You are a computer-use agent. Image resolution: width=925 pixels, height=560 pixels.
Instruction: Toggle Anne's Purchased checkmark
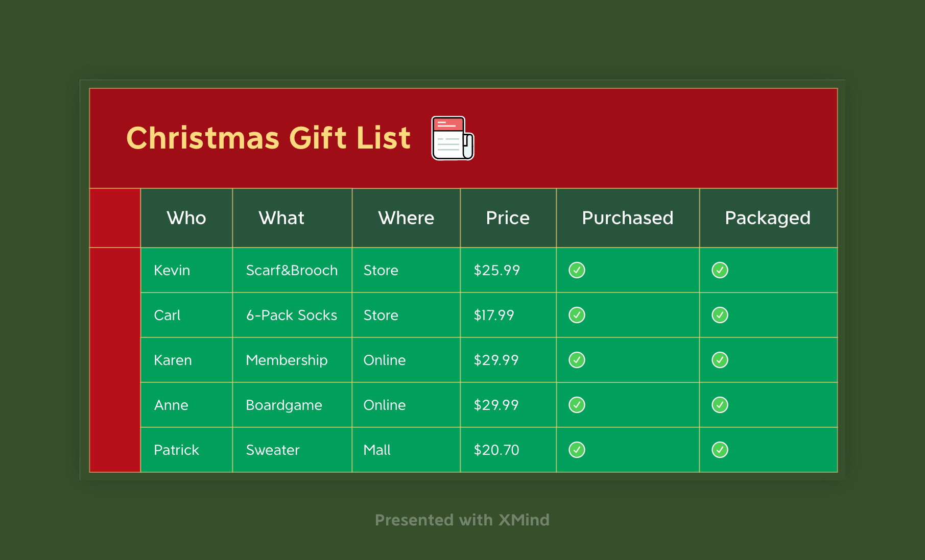pyautogui.click(x=577, y=405)
